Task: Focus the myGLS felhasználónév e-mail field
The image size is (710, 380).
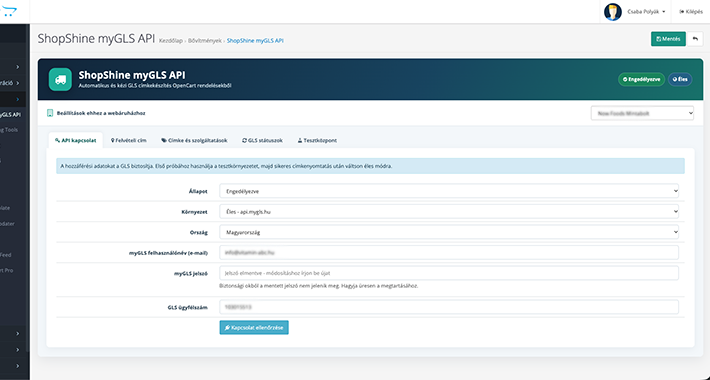Action: (449, 253)
